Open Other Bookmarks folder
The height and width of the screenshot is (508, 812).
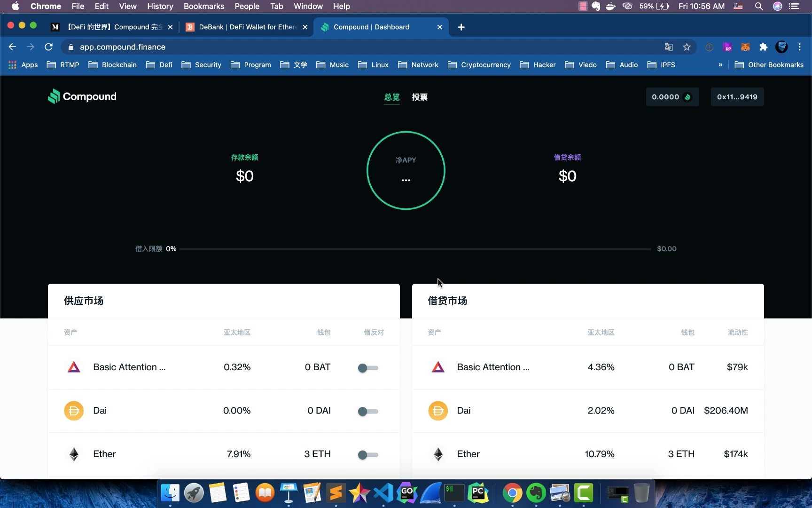point(769,65)
